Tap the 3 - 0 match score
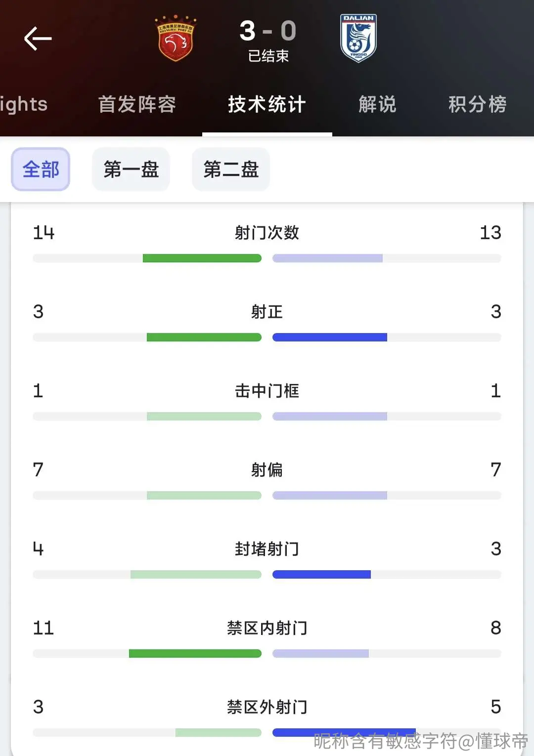Viewport: 534px width, 756px height. (268, 31)
